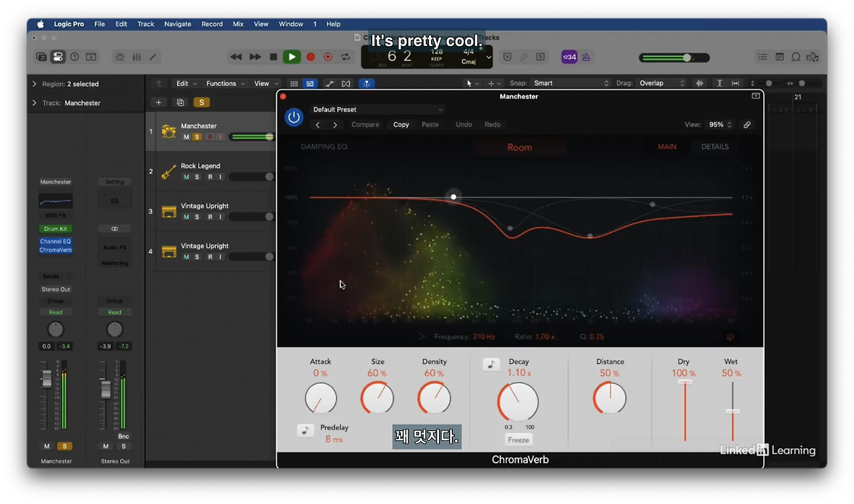Image resolution: width=854 pixels, height=504 pixels.
Task: Click the plugin Link chain icon
Action: (747, 125)
